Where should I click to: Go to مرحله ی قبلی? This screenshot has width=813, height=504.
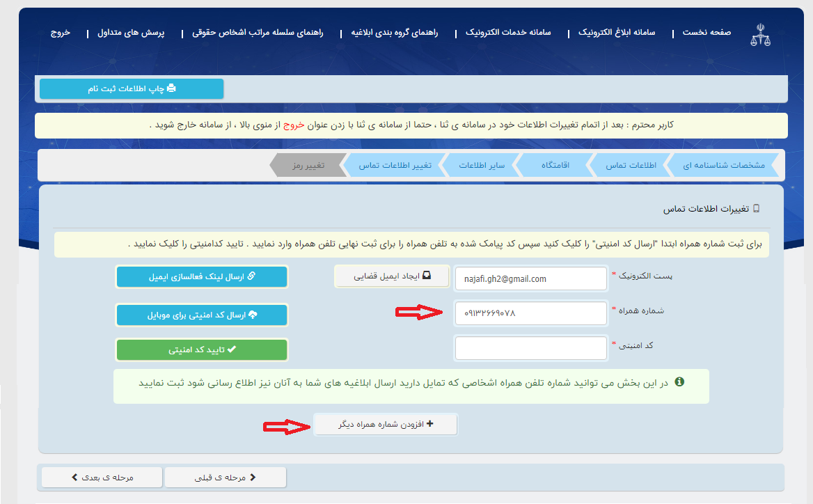click(x=226, y=478)
